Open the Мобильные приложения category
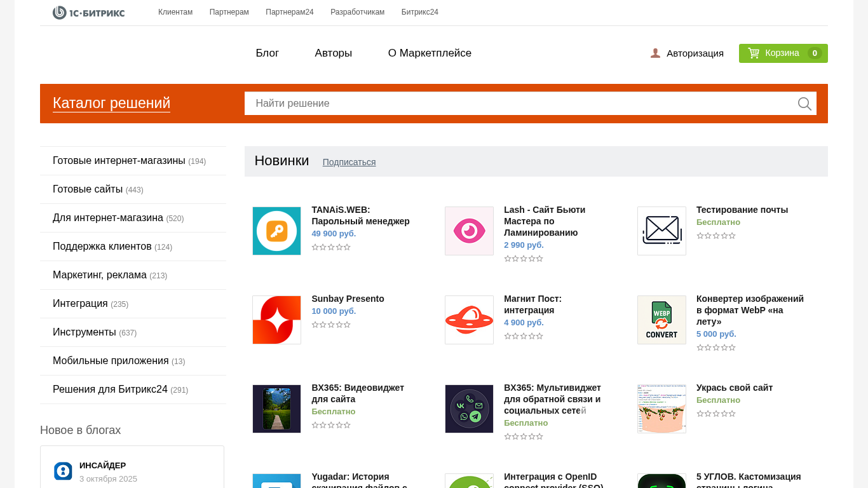The width and height of the screenshot is (868, 488). click(111, 361)
